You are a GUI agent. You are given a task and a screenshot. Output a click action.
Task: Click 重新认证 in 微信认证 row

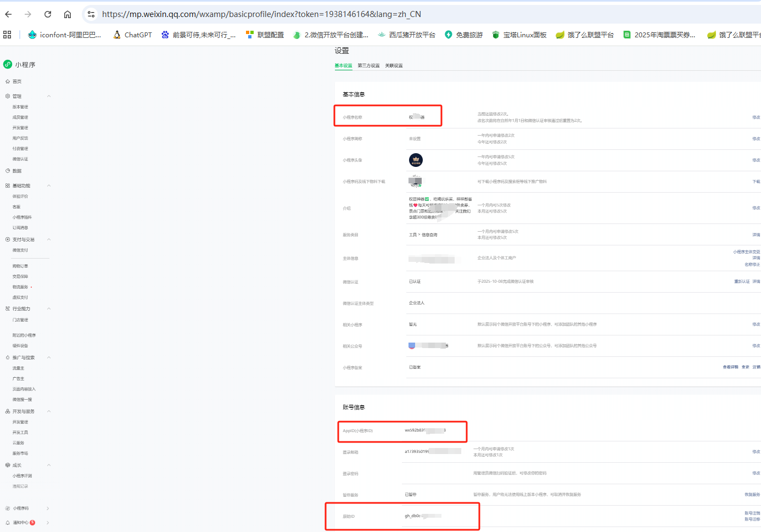click(742, 282)
